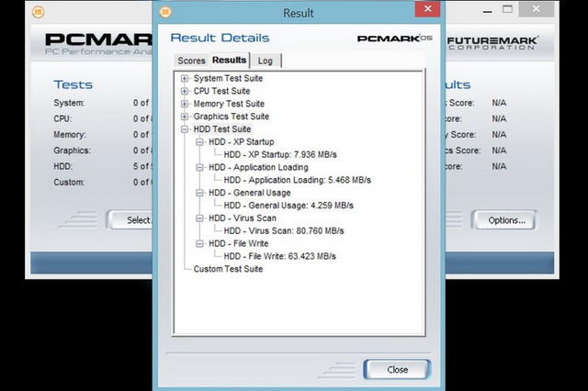Collapse the HDD - General Usage node

[x=199, y=193]
